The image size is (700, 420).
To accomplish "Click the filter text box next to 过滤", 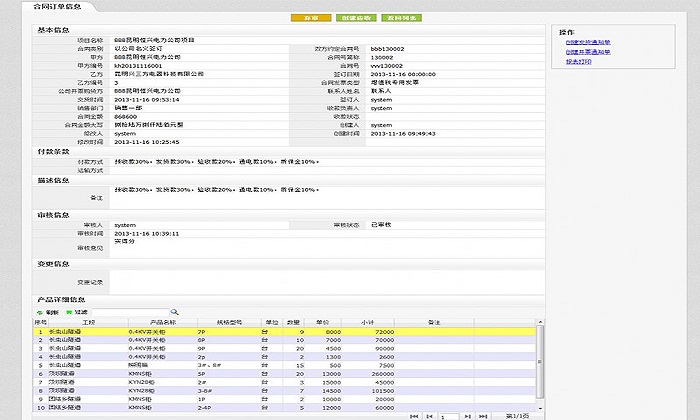I will 130,312.
